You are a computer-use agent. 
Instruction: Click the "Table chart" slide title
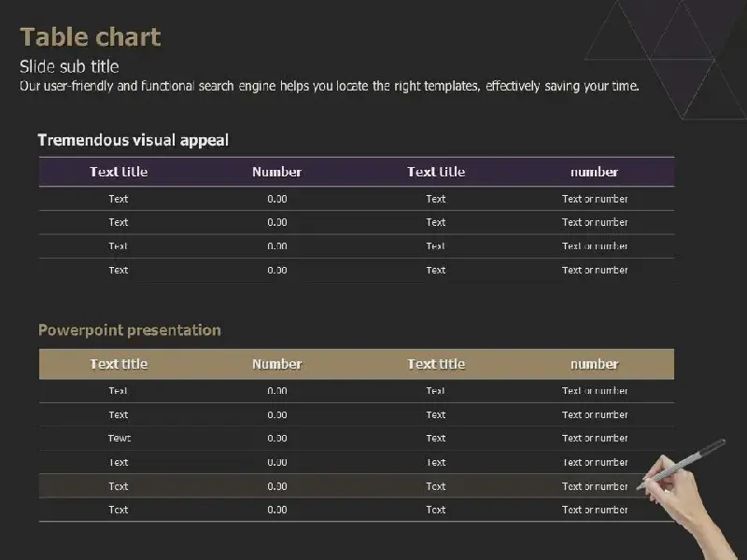[91, 37]
